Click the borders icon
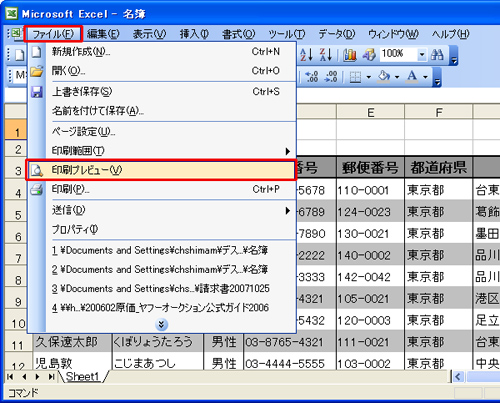Screen dimensions: 500x403 click(355, 77)
